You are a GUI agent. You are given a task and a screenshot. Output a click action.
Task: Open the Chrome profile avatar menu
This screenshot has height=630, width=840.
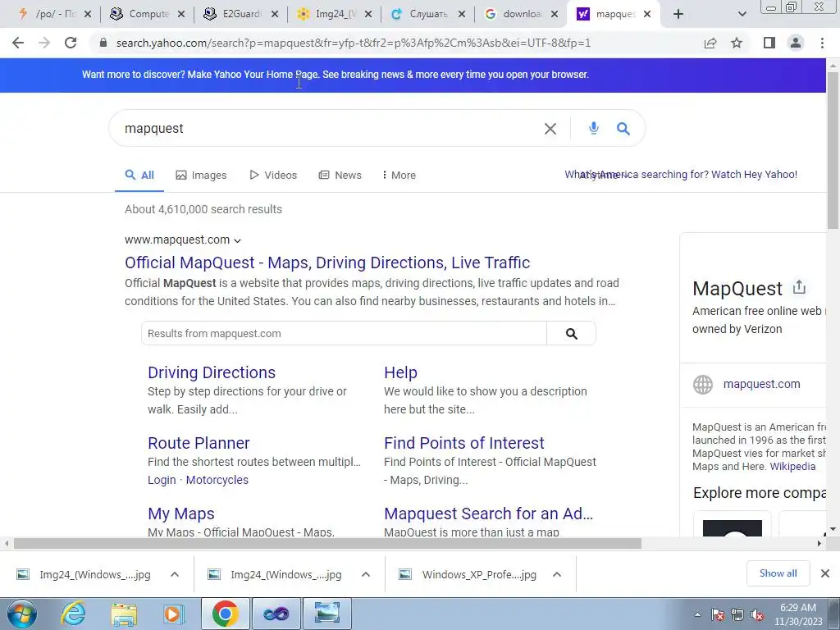tap(796, 43)
